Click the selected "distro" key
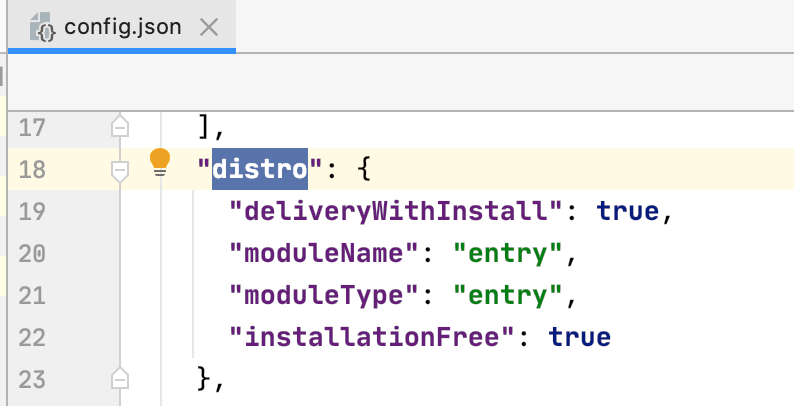This screenshot has height=406, width=794. point(260,170)
